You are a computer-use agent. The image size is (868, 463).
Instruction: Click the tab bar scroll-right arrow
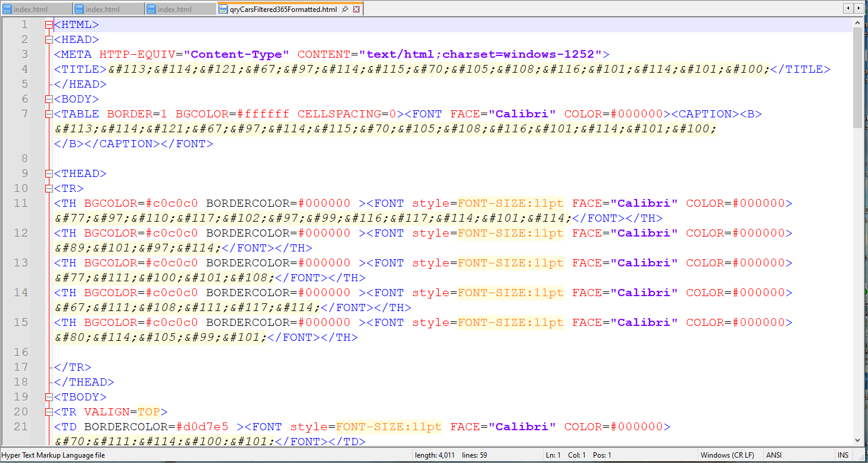click(858, 8)
